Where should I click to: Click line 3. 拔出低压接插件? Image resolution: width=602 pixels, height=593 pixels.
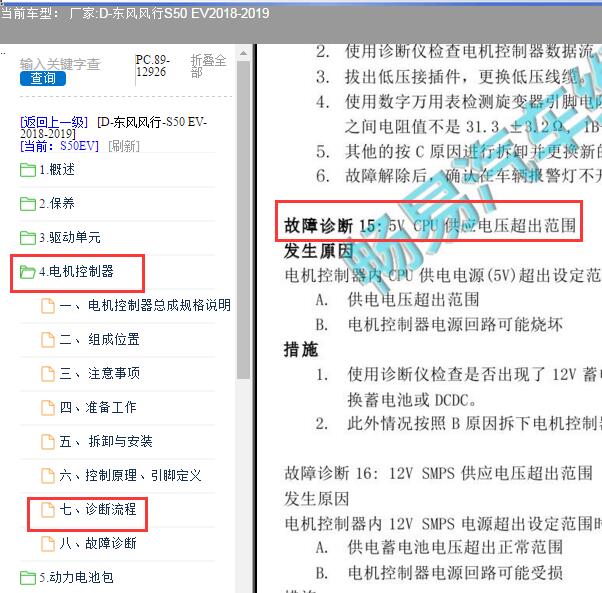[x=451, y=77]
